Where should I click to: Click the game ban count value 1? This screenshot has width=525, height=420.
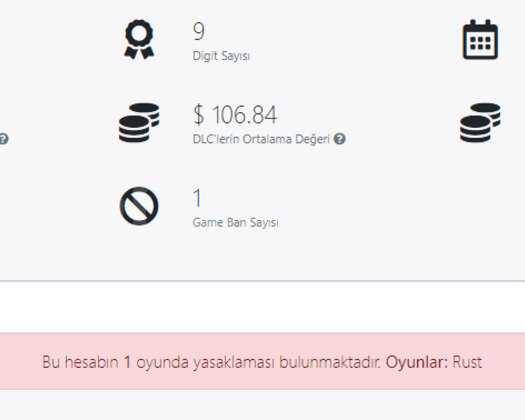click(197, 198)
